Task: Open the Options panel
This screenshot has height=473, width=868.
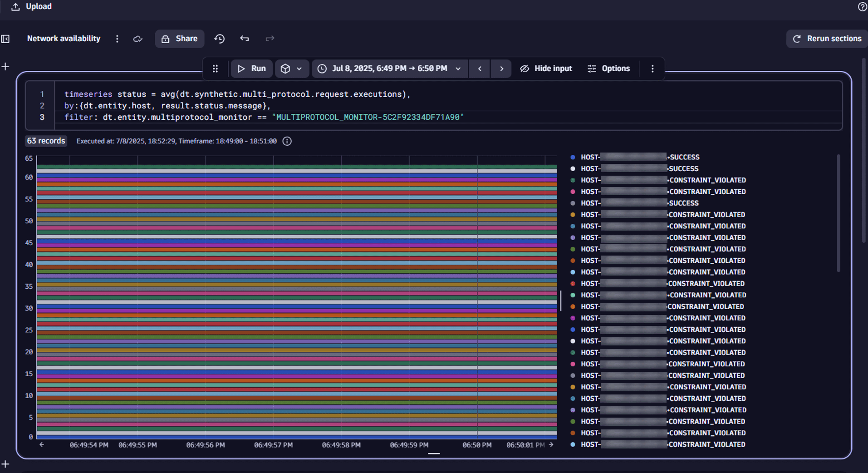Action: [x=609, y=69]
